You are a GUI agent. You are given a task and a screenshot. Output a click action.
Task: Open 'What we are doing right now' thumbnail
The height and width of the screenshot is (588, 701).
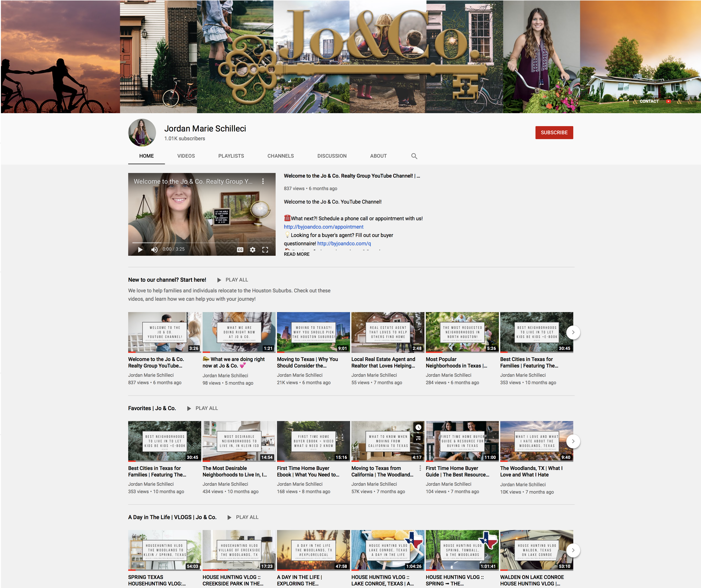pyautogui.click(x=239, y=332)
